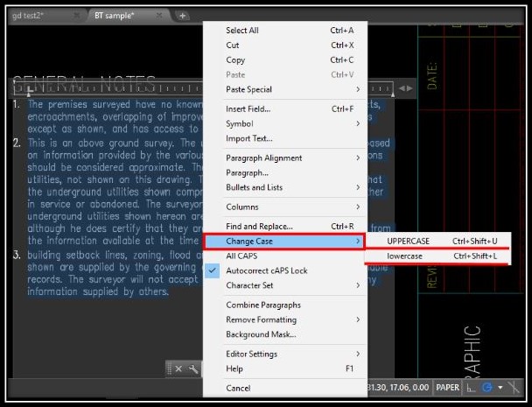The image size is (532, 407).
Task: Click Cancel in the context menu
Action: click(x=285, y=388)
